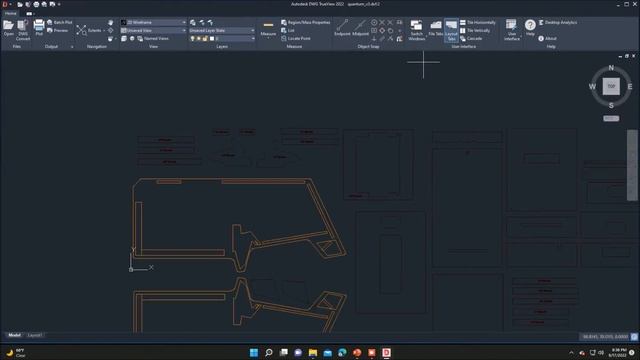This screenshot has width=640, height=360.
Task: Open Microsoft Edge from taskbar
Action: pos(342,352)
